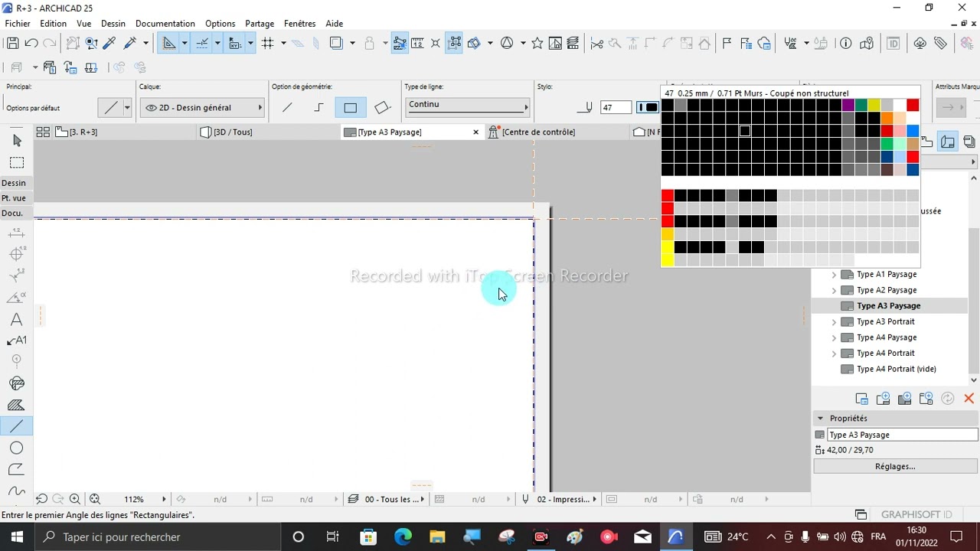Toggle the guide lines set-square button
The height and width of the screenshot is (551, 980).
point(169,44)
